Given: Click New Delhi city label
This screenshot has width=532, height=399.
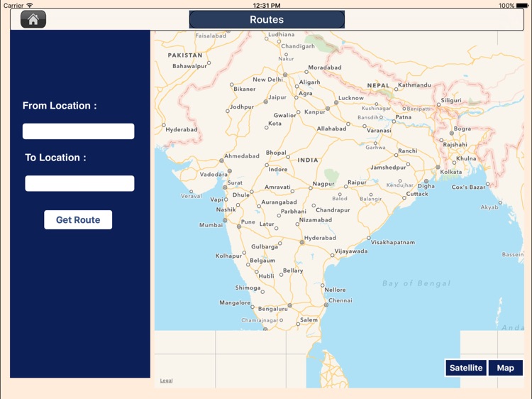Looking at the screenshot, I should 267,80.
